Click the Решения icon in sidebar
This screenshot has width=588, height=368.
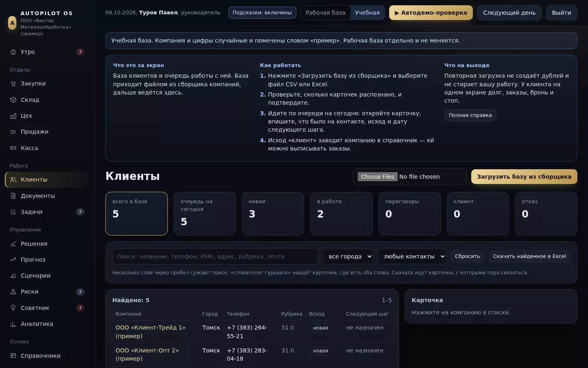pyautogui.click(x=13, y=244)
